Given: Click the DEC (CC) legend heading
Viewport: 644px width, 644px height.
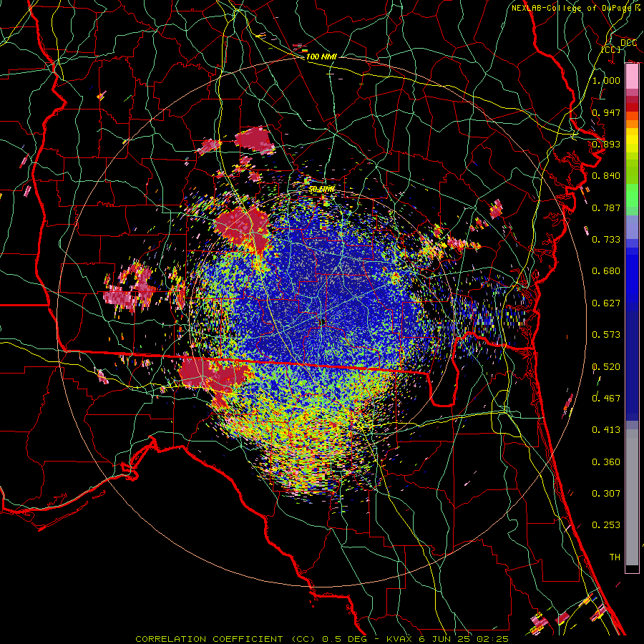Looking at the screenshot, I should (x=620, y=46).
